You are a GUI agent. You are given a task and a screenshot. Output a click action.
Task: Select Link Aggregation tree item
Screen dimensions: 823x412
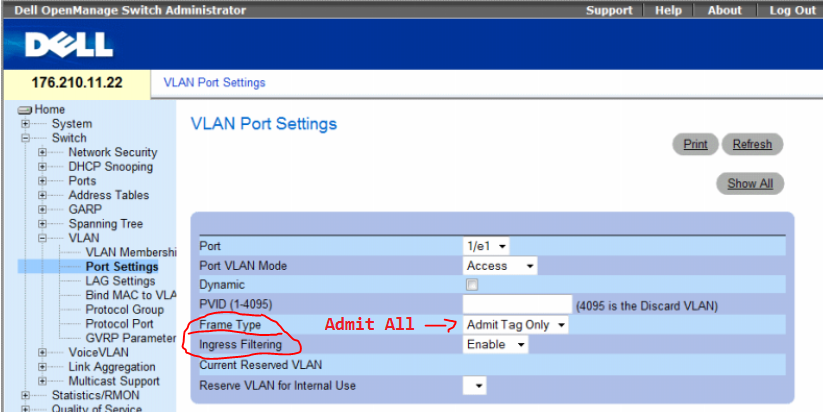[112, 367]
